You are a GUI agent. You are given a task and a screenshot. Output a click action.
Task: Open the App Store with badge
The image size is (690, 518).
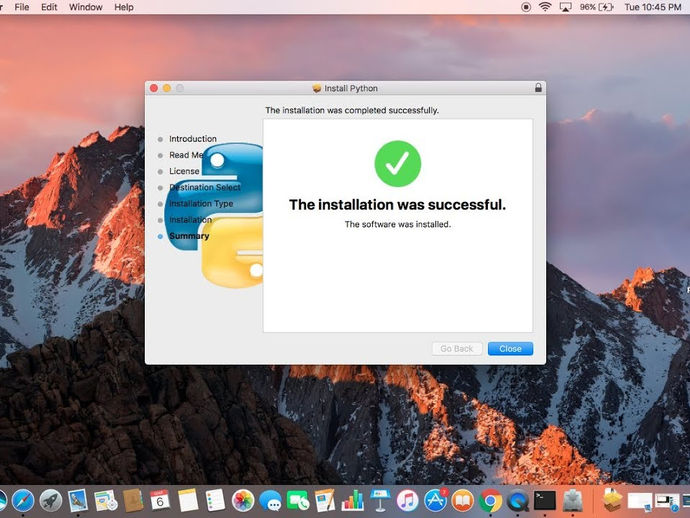(436, 500)
